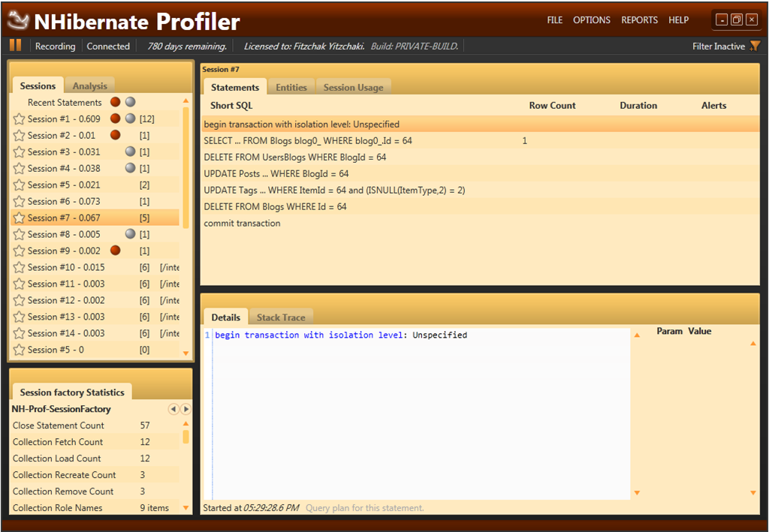Click the gray dot on Session #3
The image size is (769, 532).
130,152
